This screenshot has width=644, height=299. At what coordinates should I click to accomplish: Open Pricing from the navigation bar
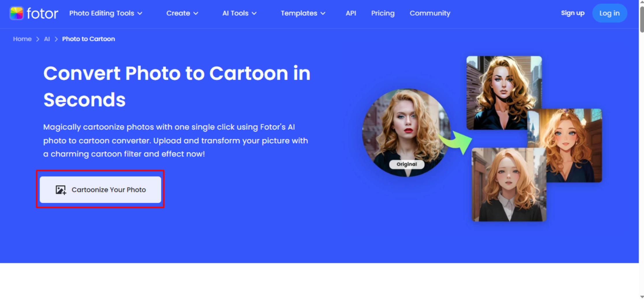click(383, 13)
